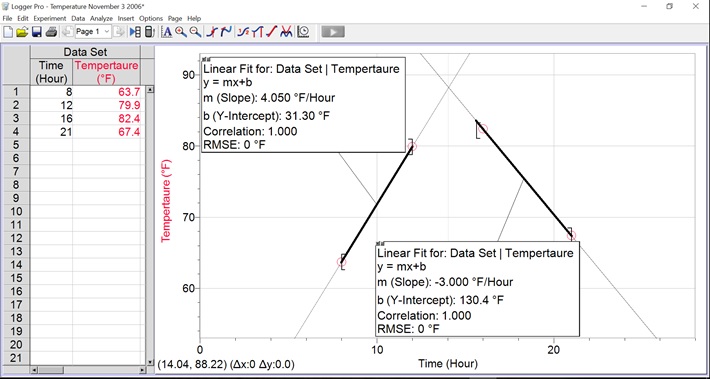The height and width of the screenshot is (379, 710).
Task: Click the Autoscale graph icon
Action: (x=167, y=32)
